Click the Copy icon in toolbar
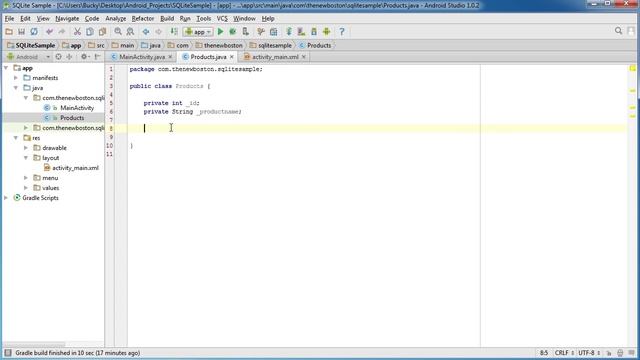This screenshot has width=640, height=360. tap(90, 31)
